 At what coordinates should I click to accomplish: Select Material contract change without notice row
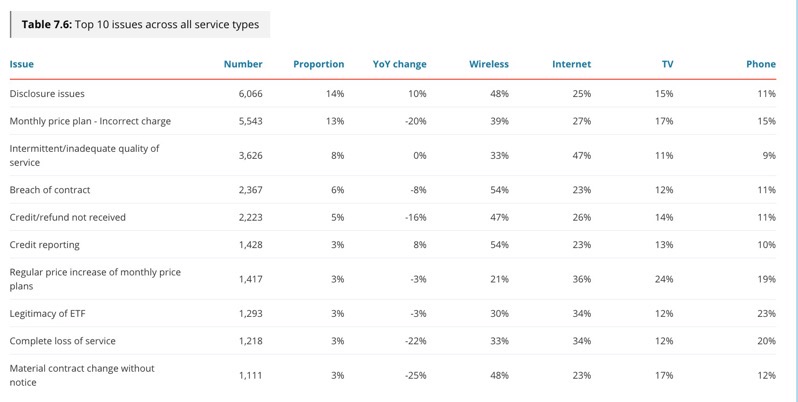82,375
